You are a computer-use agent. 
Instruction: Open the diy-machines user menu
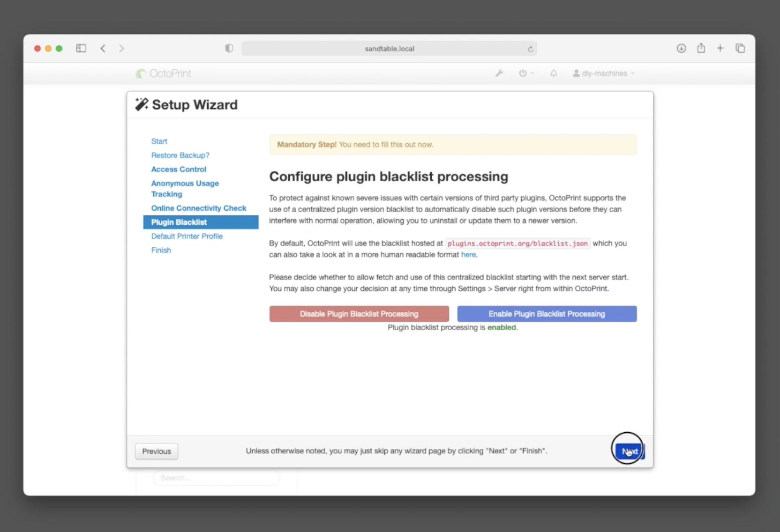point(604,74)
